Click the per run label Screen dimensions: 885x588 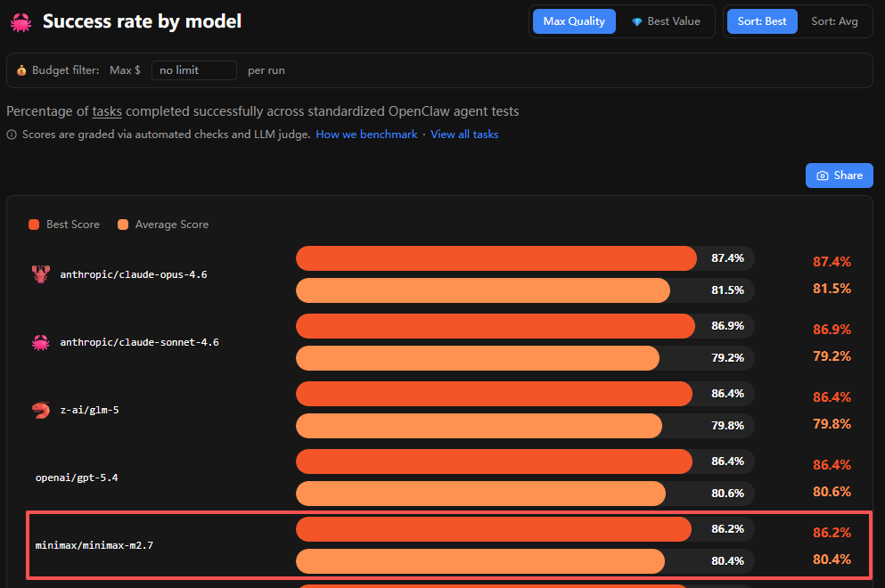pyautogui.click(x=266, y=70)
